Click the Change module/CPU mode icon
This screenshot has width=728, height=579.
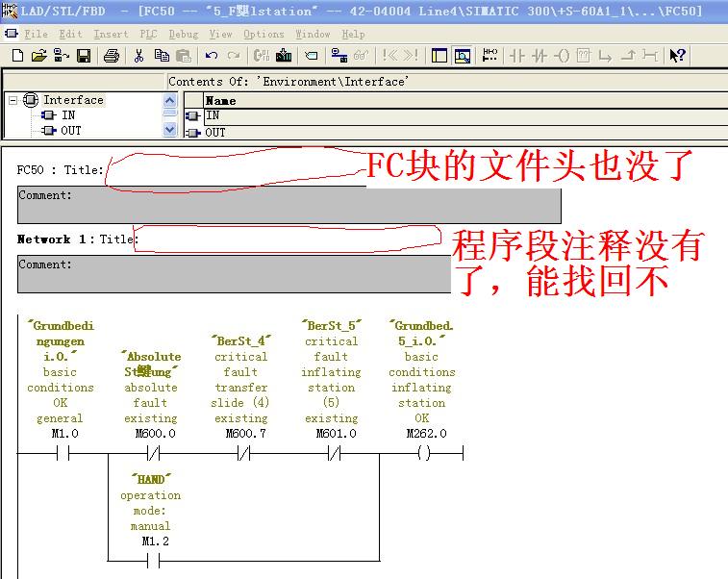262,56
